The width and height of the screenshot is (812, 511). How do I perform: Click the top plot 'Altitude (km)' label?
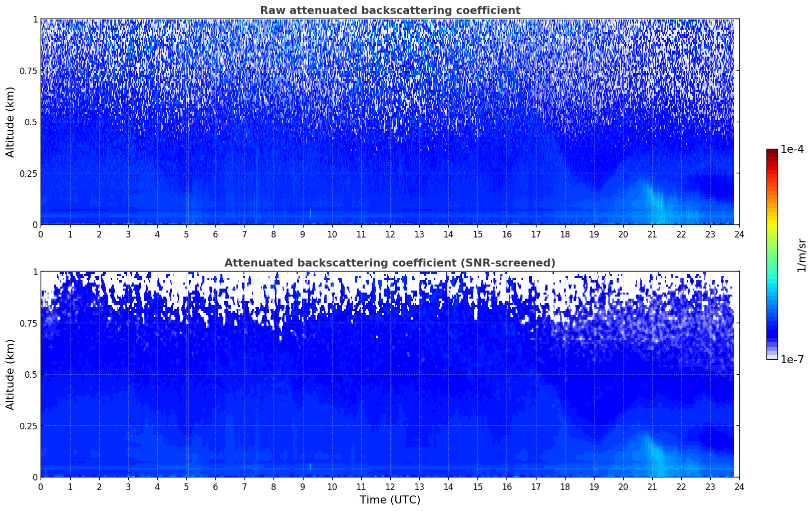click(11, 122)
